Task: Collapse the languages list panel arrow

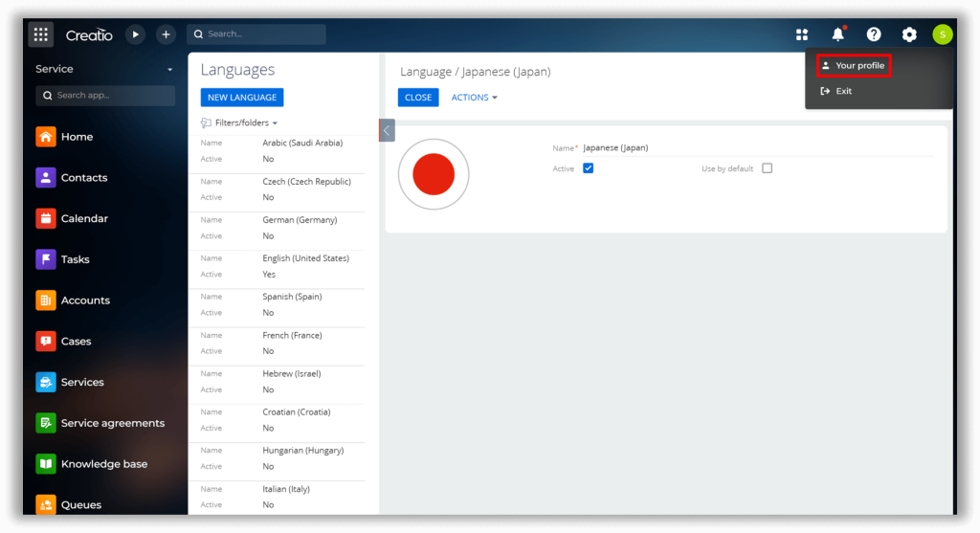Action: tap(387, 130)
